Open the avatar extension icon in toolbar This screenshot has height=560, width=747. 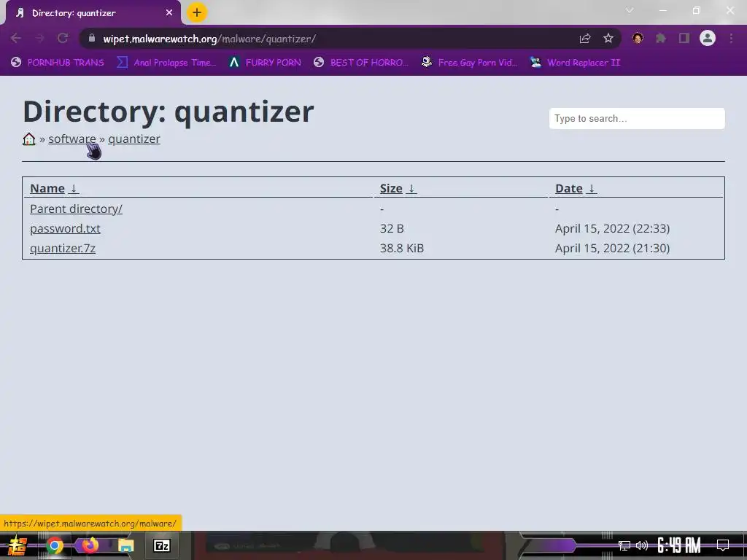pyautogui.click(x=638, y=38)
